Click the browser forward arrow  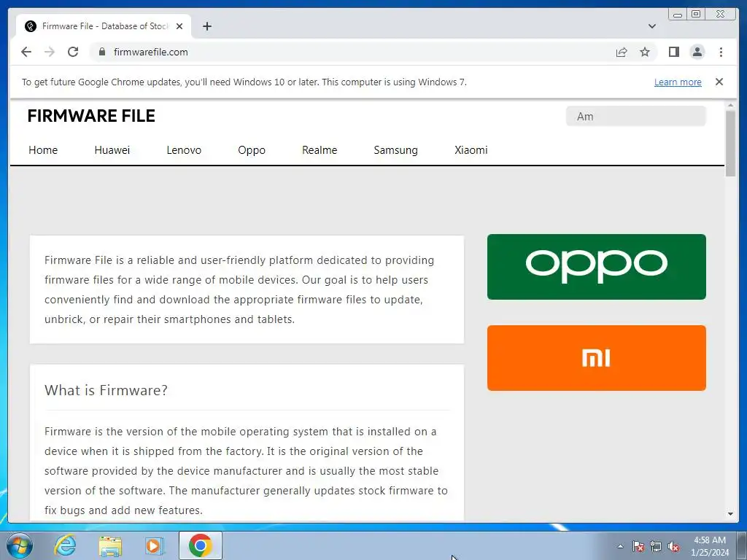[50, 52]
